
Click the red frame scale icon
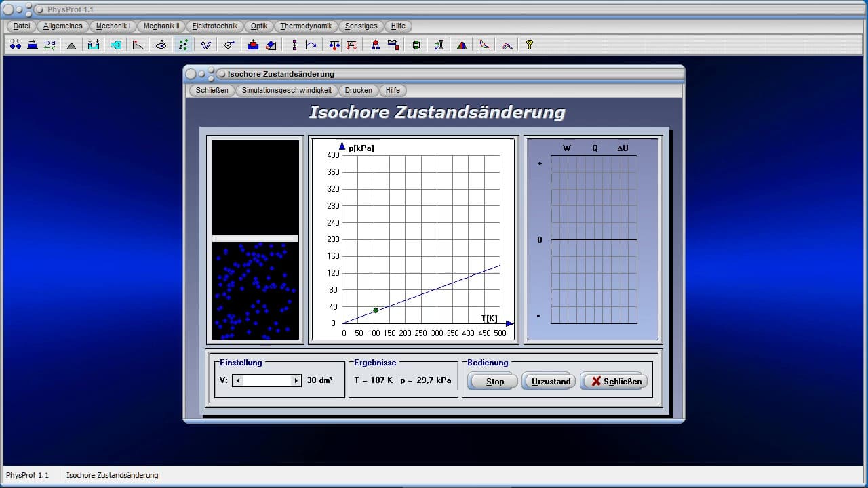click(352, 45)
